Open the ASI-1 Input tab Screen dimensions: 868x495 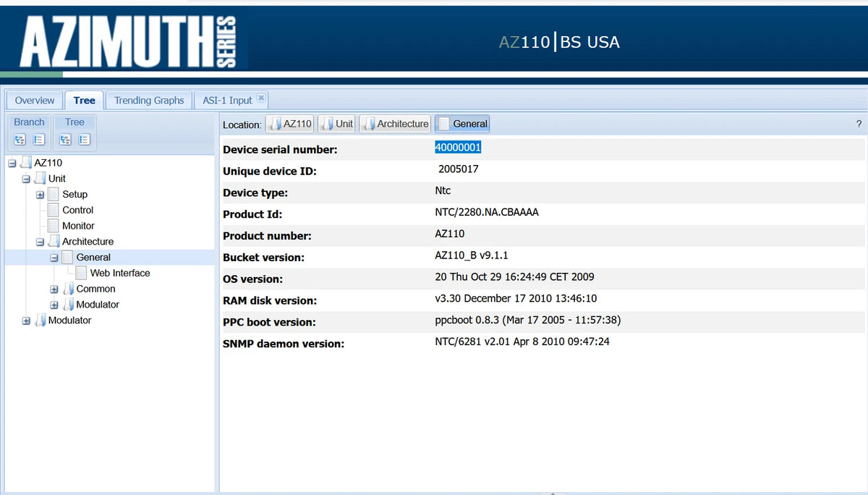[x=227, y=101]
